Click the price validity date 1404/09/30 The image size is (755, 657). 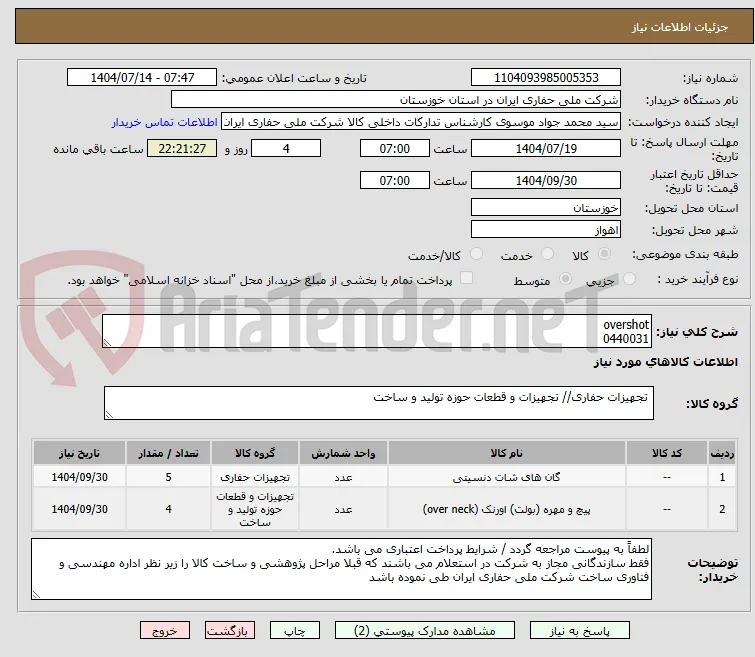pos(546,180)
